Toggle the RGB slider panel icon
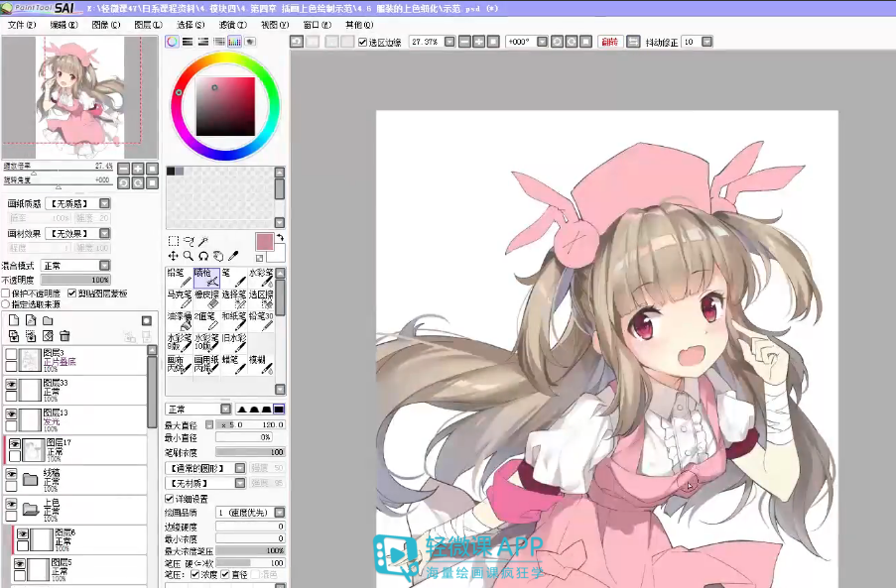Screen dimensions: 896x588 tap(188, 42)
